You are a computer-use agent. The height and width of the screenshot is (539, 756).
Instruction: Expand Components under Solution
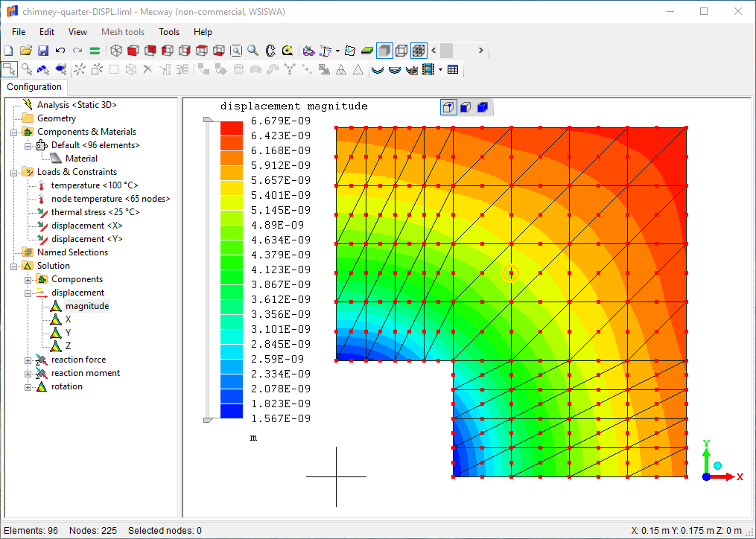28,280
